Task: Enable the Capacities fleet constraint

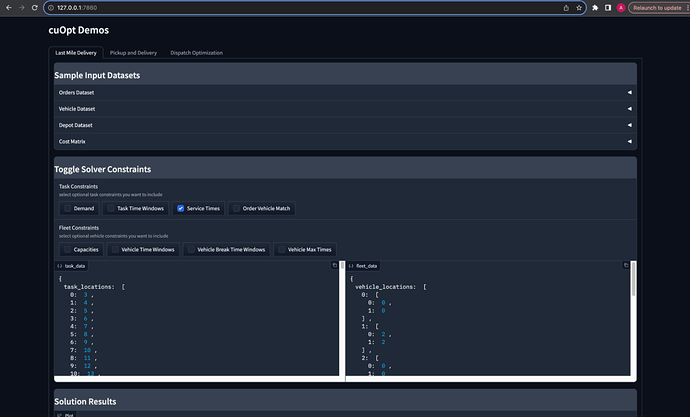Action: (x=68, y=249)
